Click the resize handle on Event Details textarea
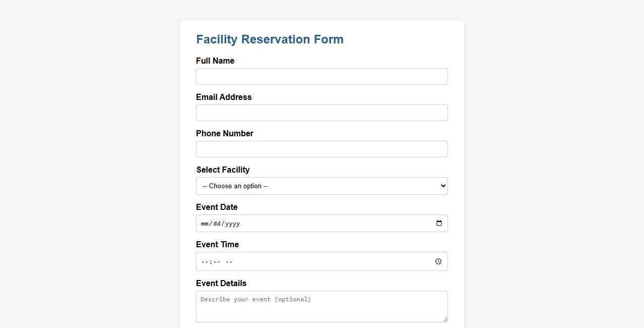Screen dimensions: 644x328 (x=445, y=320)
